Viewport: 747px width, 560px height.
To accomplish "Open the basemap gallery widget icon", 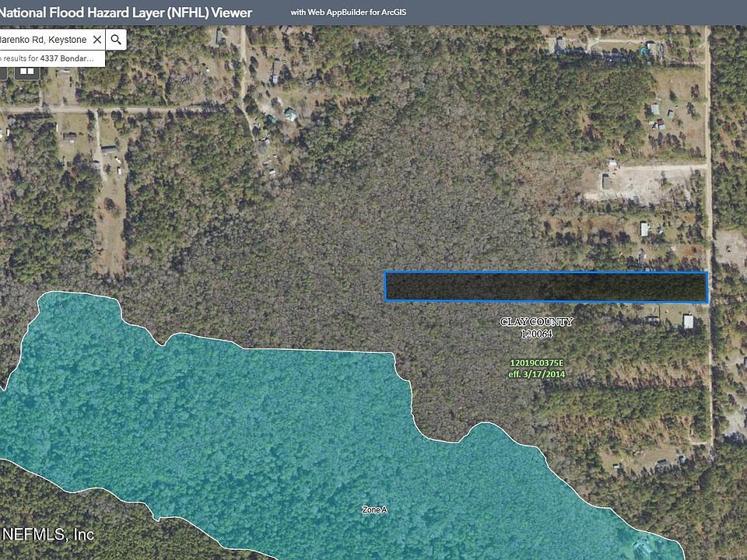I will point(27,72).
